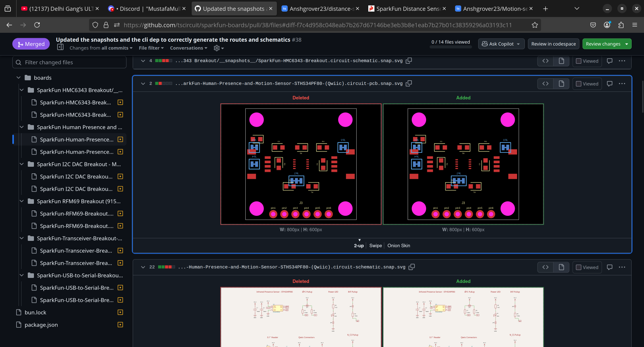Open the Firefox account icon

point(607,25)
